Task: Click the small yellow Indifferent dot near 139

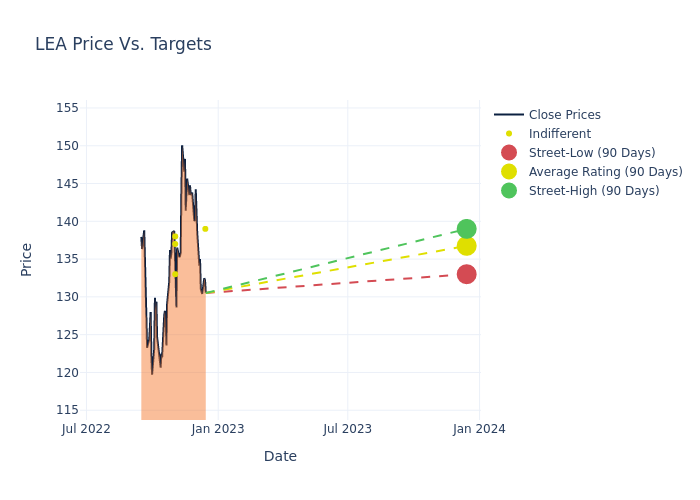Action: click(x=205, y=229)
